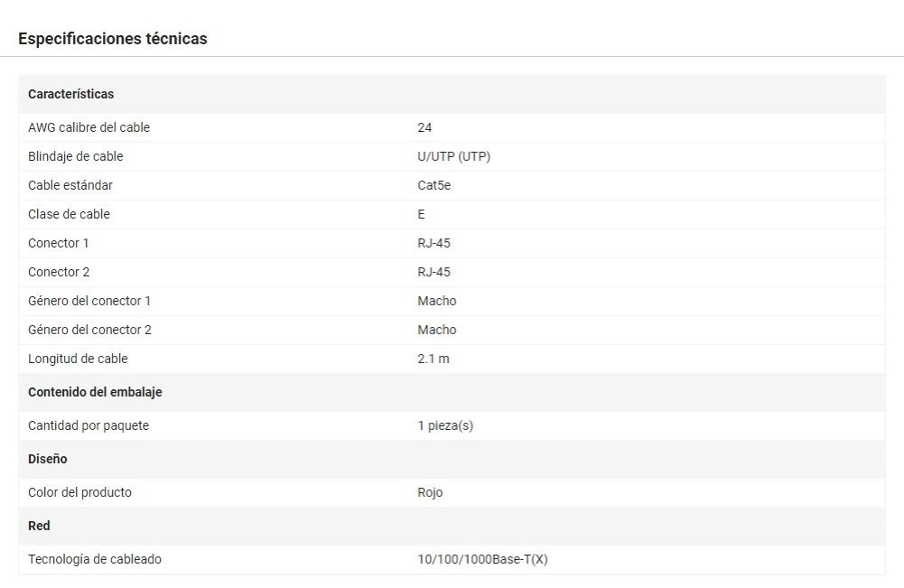Image resolution: width=904 pixels, height=588 pixels.
Task: Click the Diseño section header
Action: (x=48, y=459)
